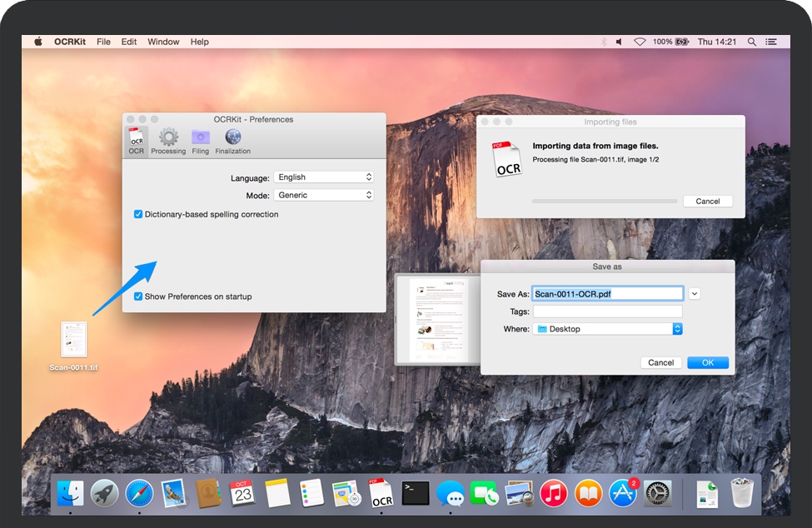Open the Trash in the Dock
Image resolution: width=812 pixels, height=528 pixels.
(x=743, y=493)
